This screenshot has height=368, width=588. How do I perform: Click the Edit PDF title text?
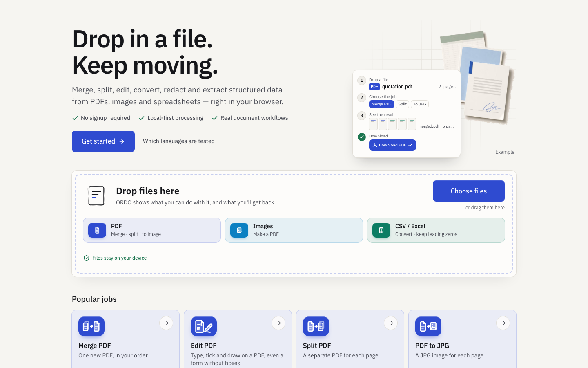point(204,346)
